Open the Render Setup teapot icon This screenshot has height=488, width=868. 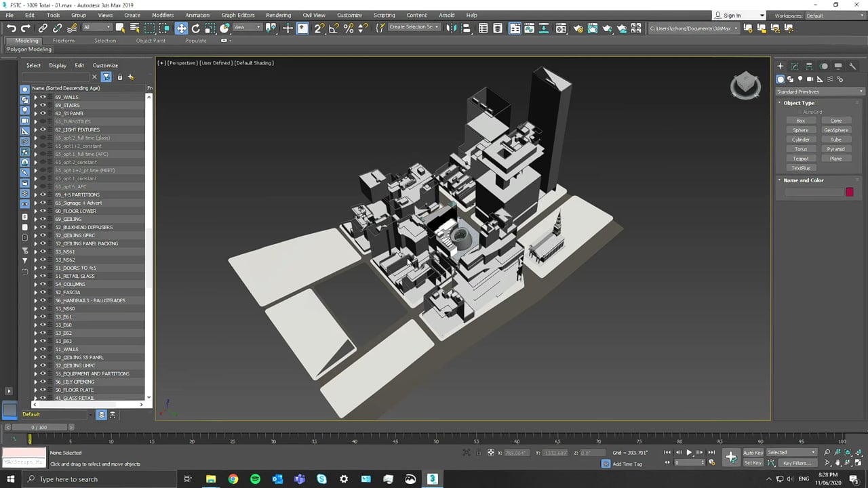coord(578,28)
